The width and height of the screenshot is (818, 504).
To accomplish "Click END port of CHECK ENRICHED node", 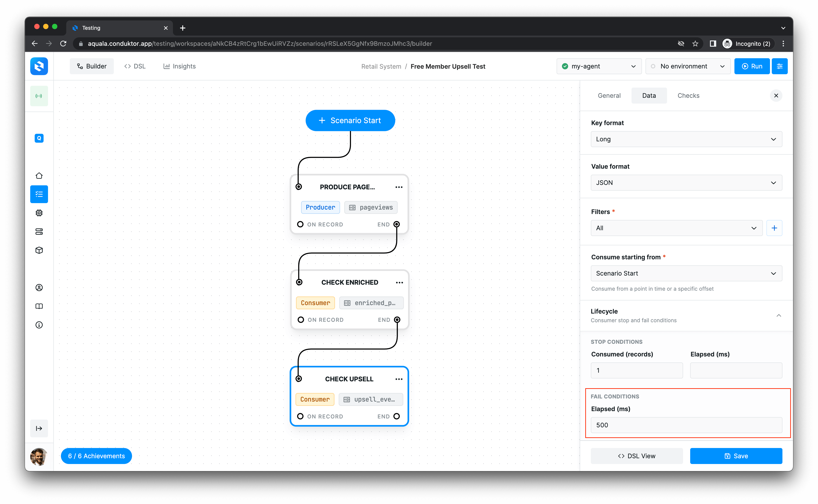I will [397, 320].
